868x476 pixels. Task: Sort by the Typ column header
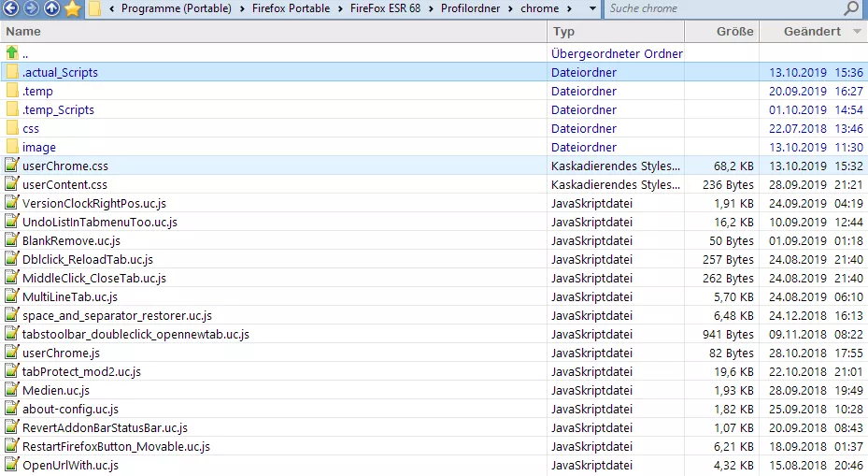coord(563,31)
